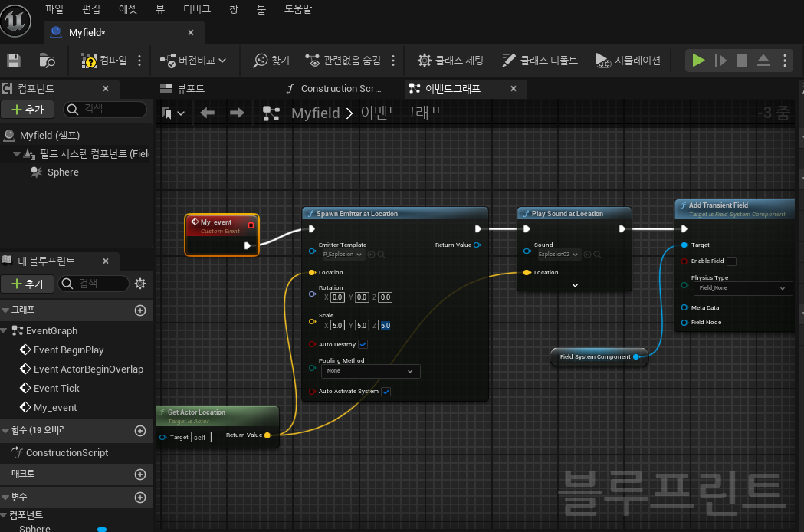Select the Sphere component
Viewport: 804px width, 532px height.
point(63,172)
